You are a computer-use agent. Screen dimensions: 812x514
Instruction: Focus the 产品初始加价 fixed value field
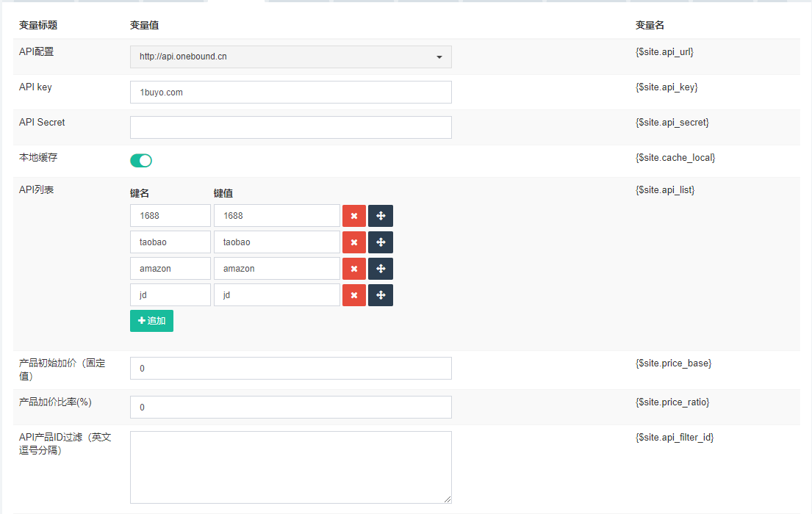point(290,368)
